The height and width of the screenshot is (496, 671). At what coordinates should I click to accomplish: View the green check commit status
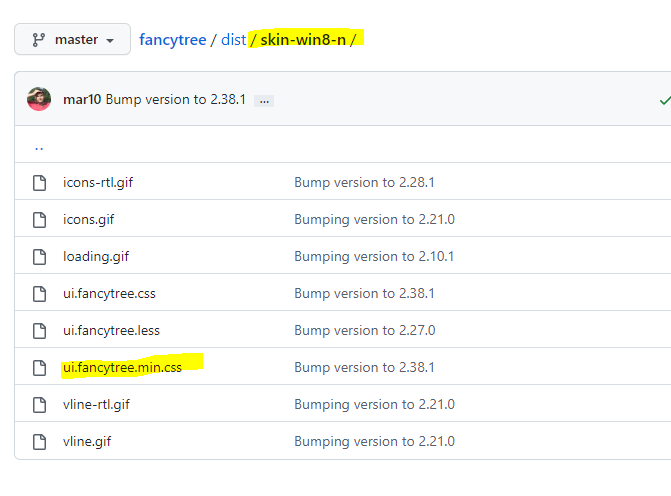click(x=665, y=101)
